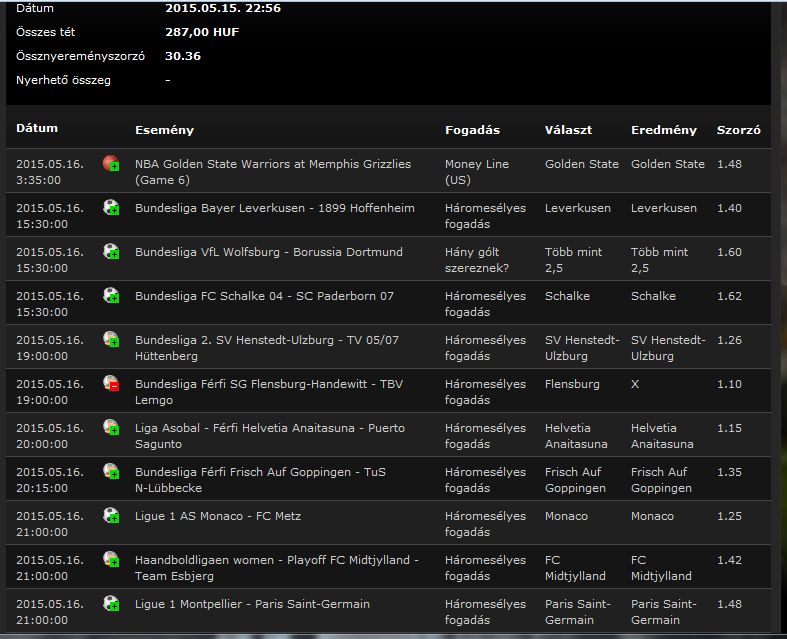Click the Dátum table column header

37,128
